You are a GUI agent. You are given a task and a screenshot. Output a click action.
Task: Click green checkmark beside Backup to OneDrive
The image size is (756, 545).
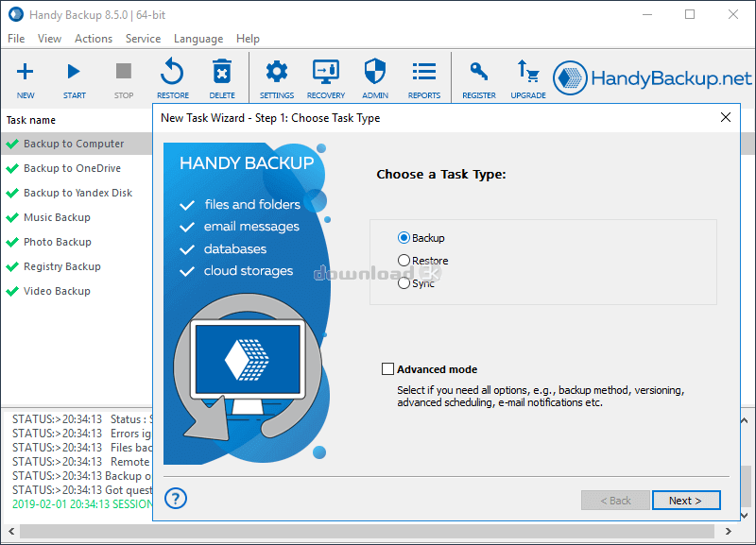[12, 169]
